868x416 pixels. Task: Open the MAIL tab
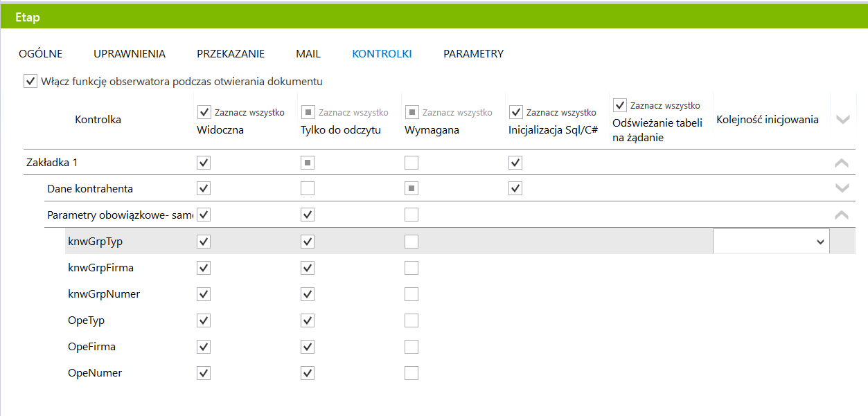pyautogui.click(x=308, y=54)
